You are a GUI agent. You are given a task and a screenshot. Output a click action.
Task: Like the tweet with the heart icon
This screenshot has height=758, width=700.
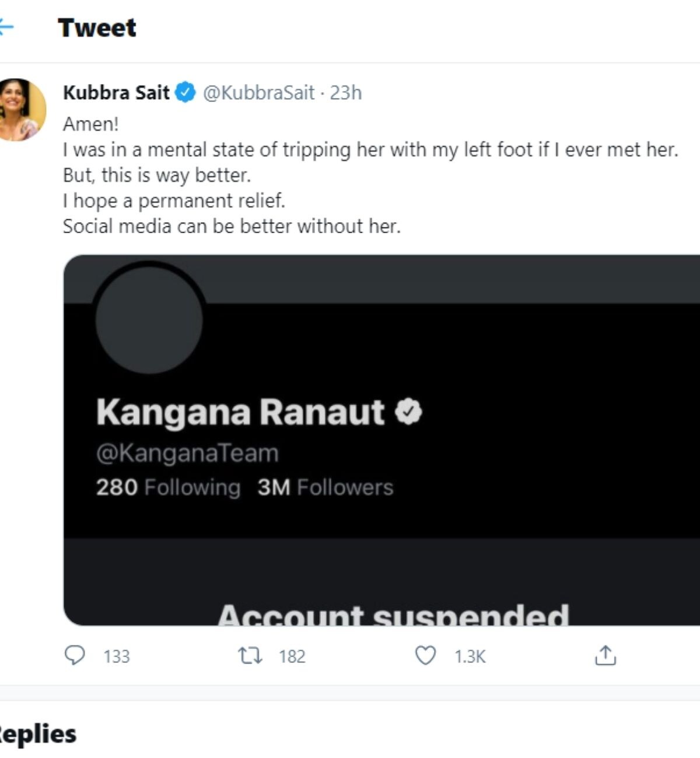tap(425, 656)
